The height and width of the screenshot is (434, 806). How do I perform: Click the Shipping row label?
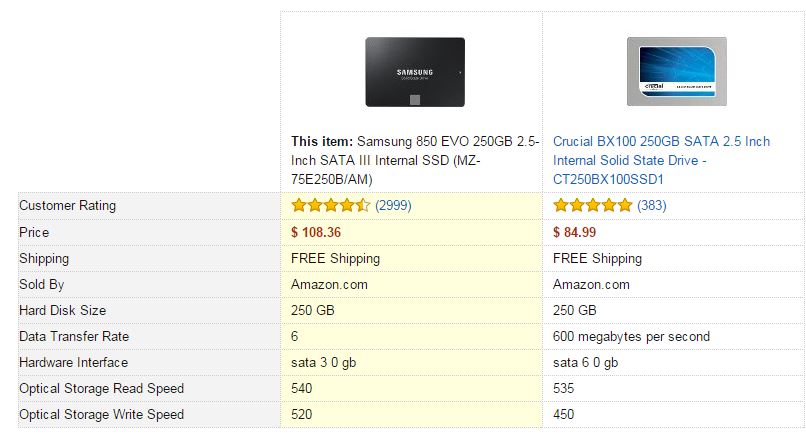click(x=44, y=258)
